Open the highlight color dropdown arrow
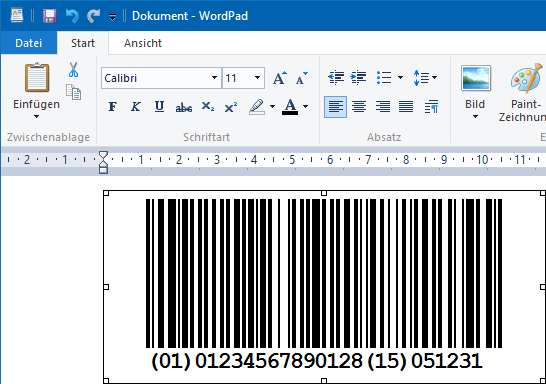This screenshot has height=384, width=546. (272, 107)
